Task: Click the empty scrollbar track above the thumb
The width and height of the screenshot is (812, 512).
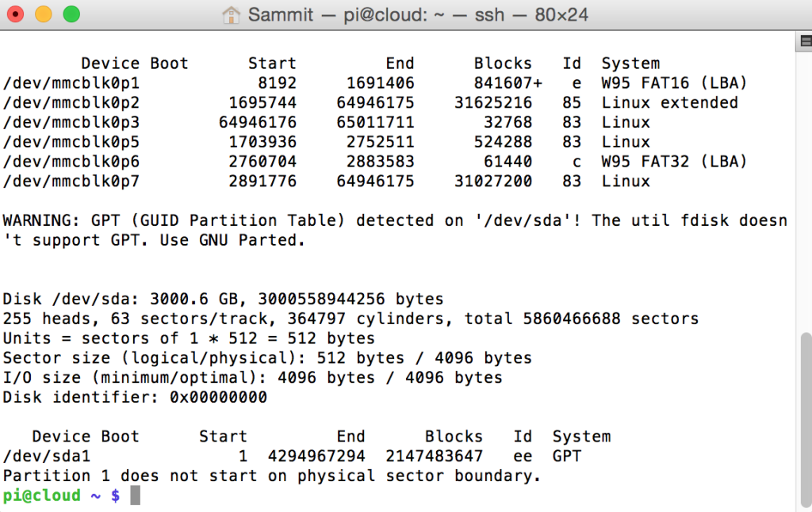Action: [x=806, y=192]
